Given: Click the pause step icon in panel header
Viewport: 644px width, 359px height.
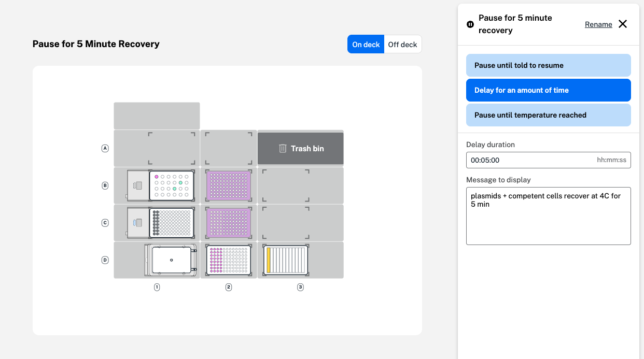Looking at the screenshot, I should tap(470, 24).
